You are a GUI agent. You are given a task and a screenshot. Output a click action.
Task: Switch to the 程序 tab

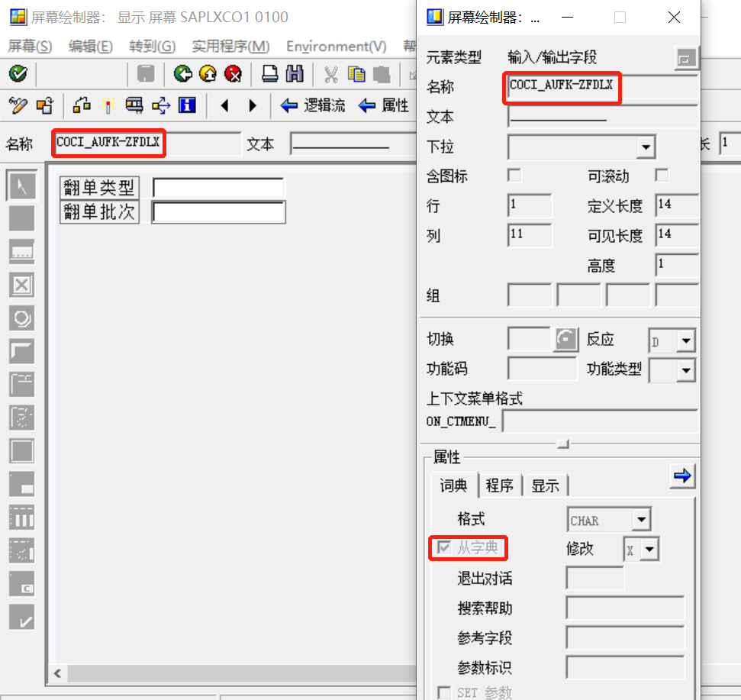(500, 485)
